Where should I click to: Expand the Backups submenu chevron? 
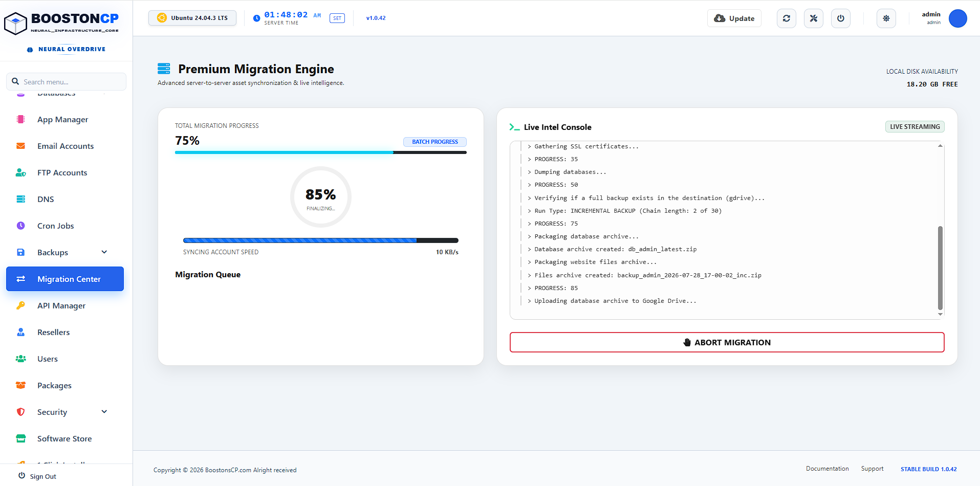coord(104,252)
